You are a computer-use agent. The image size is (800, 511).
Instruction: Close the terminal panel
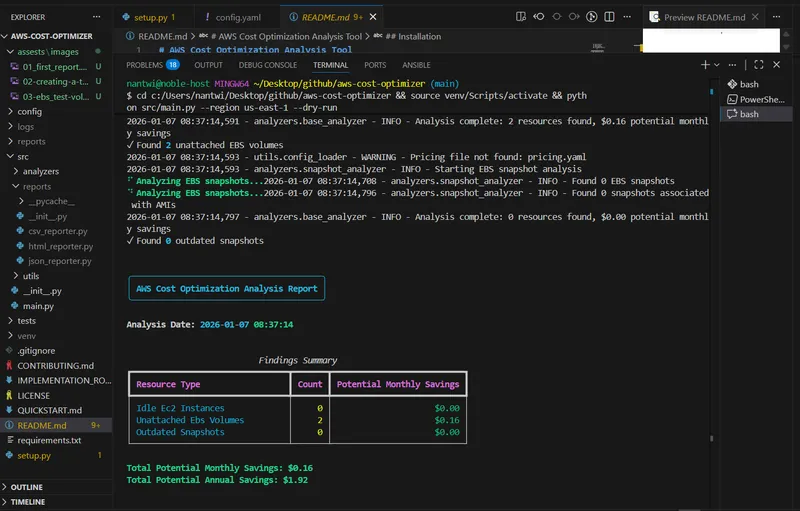[x=777, y=65]
